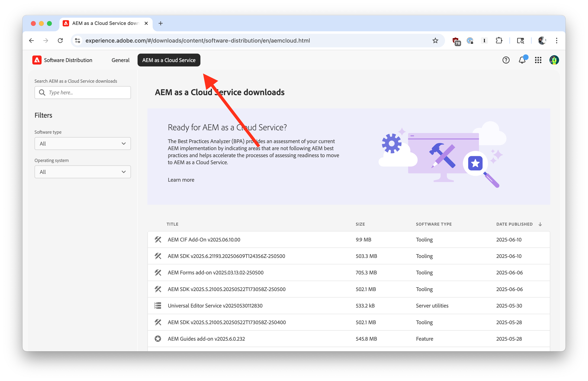Open the help question mark icon
588x381 pixels.
pos(506,60)
